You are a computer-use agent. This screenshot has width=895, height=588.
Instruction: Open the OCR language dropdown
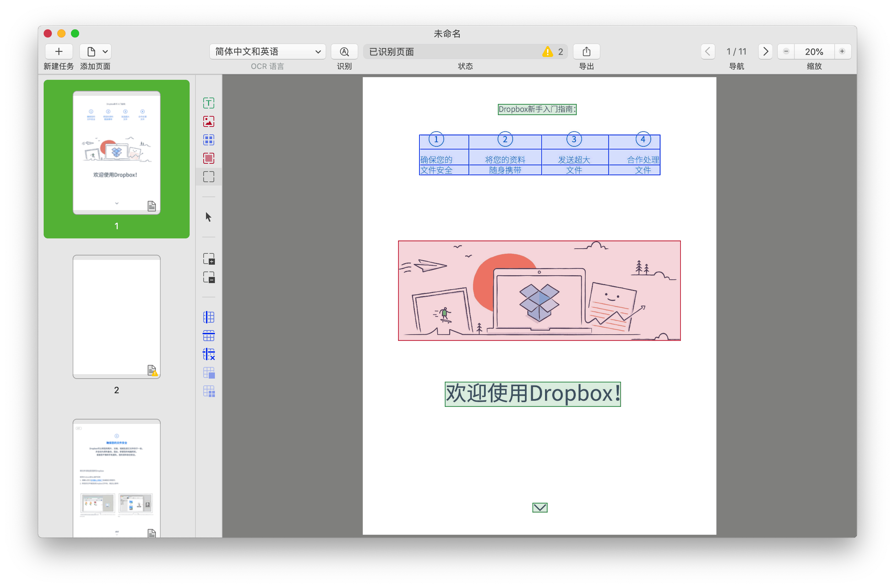coord(267,52)
